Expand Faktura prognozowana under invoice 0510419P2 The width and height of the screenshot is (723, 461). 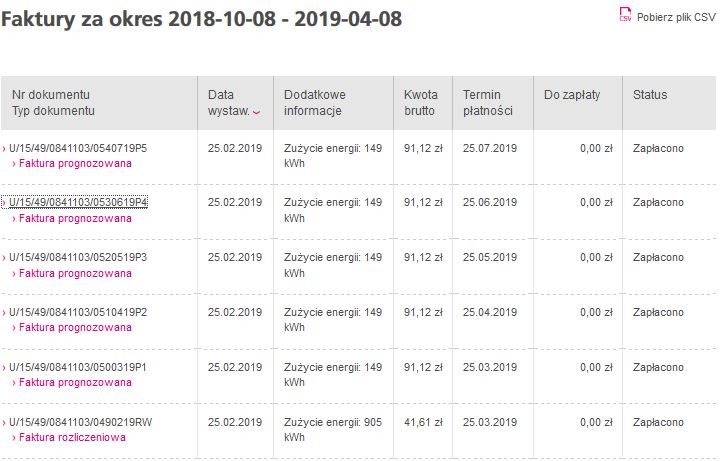tap(75, 328)
